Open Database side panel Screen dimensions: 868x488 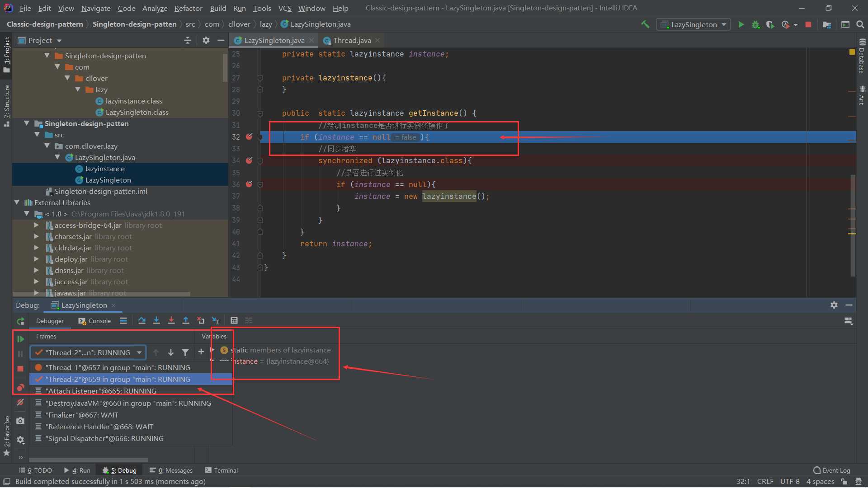[862, 56]
